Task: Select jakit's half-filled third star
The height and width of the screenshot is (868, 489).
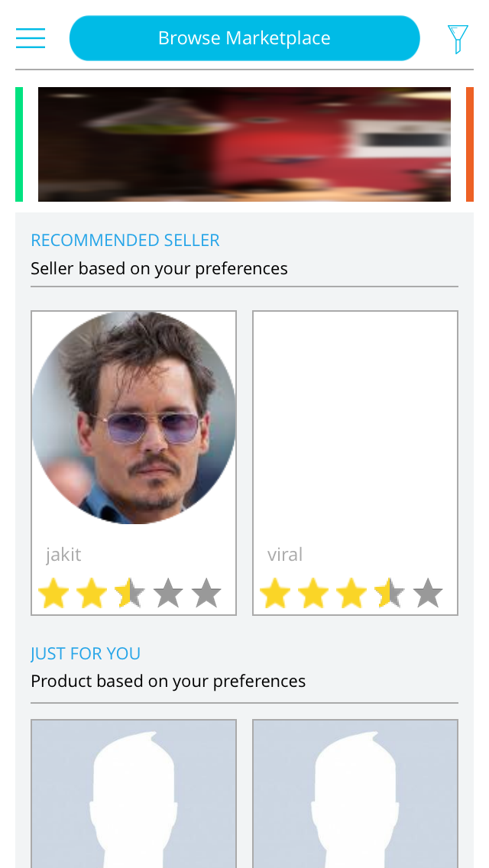Action: (x=130, y=593)
